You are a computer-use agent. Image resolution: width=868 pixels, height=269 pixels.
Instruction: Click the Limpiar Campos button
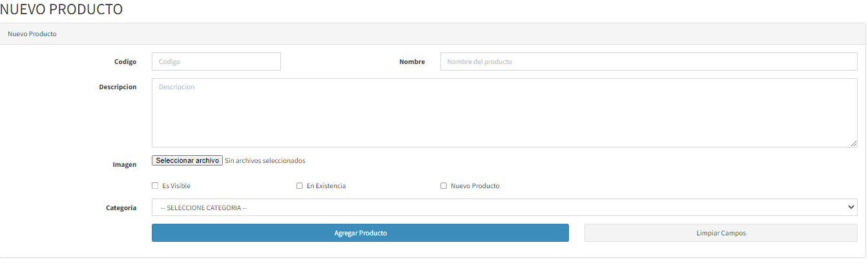721,233
